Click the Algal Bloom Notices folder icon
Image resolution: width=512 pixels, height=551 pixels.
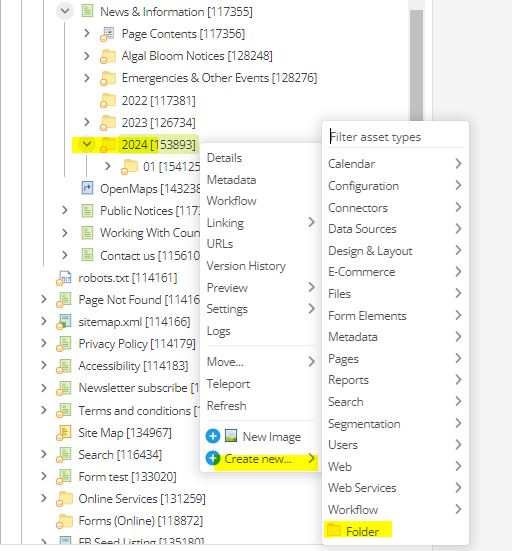pyautogui.click(x=108, y=56)
